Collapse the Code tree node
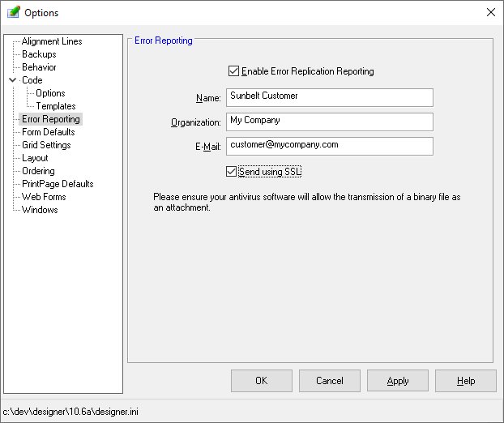 pos(12,80)
